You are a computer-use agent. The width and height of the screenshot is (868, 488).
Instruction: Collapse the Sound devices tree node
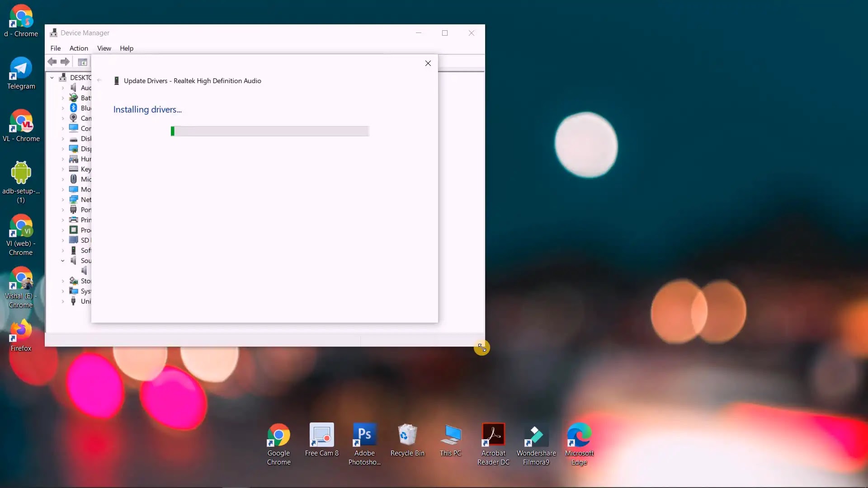coord(63,261)
